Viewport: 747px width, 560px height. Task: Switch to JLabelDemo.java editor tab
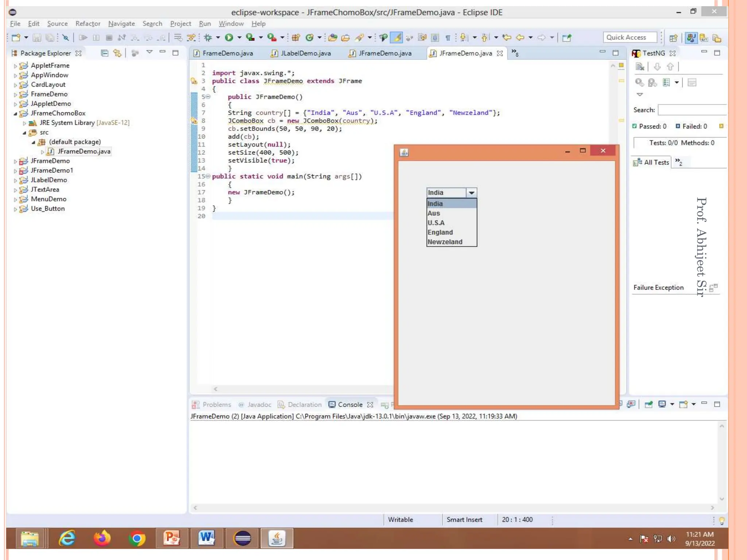(305, 53)
